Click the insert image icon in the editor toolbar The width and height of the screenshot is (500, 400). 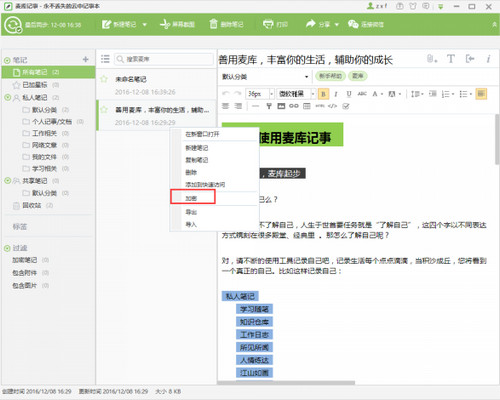(281, 106)
